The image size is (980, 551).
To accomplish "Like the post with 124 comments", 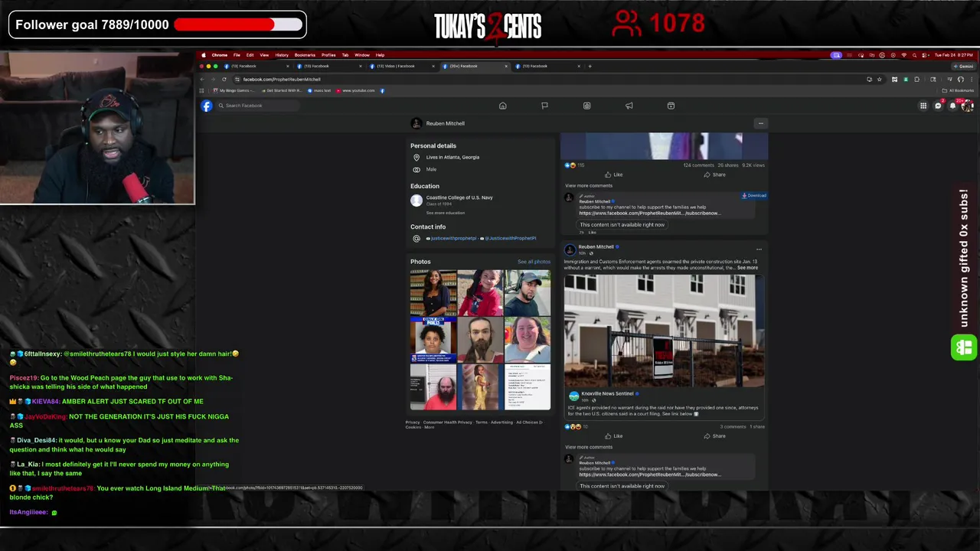I will [614, 174].
